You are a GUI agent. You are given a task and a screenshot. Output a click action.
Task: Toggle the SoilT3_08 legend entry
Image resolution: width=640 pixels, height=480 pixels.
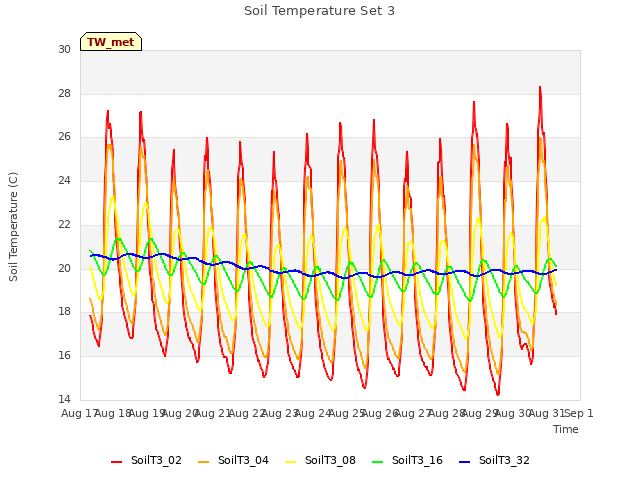(320, 460)
